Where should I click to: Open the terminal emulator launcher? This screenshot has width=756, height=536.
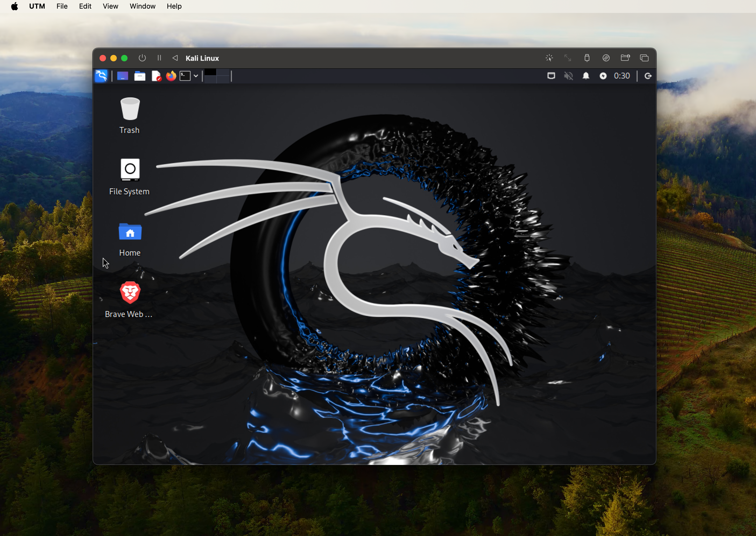click(185, 76)
